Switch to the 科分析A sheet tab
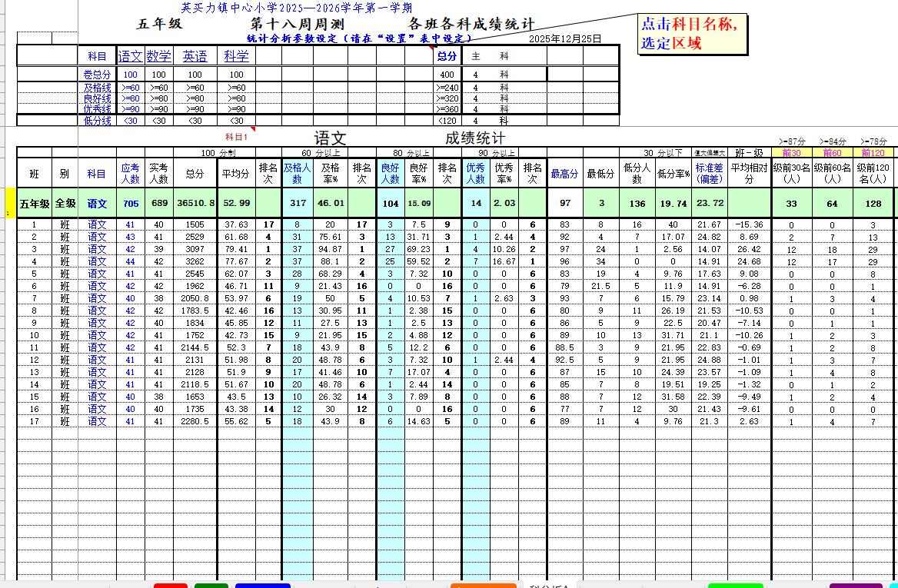898x588 pixels. (549, 586)
